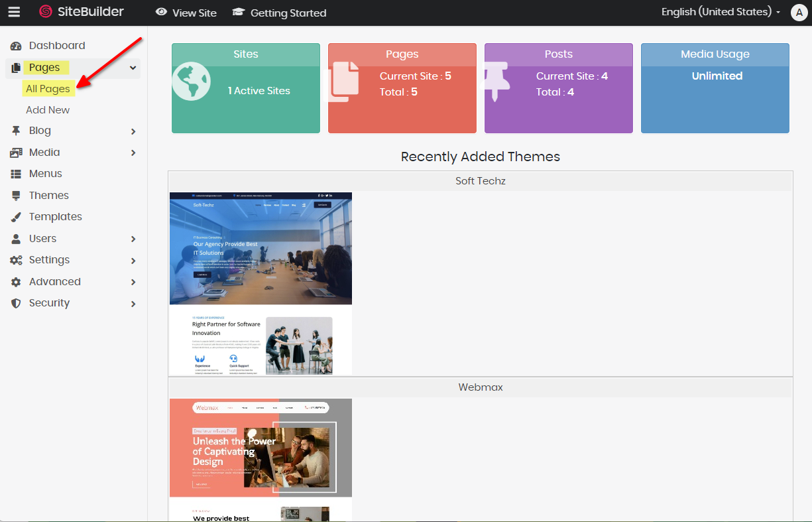Click the Themes paint roller icon
Screen dimensions: 812x522
16,196
